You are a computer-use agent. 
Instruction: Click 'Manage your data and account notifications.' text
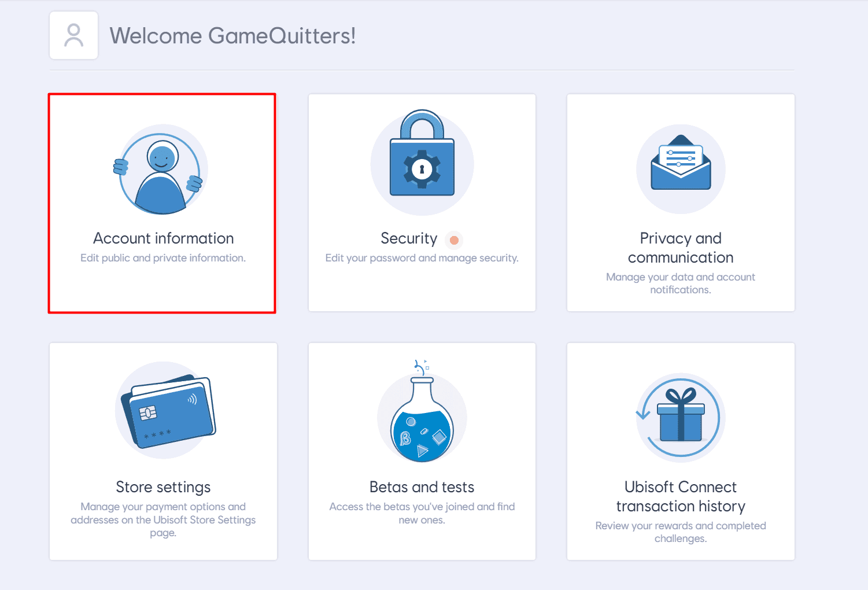tap(681, 283)
